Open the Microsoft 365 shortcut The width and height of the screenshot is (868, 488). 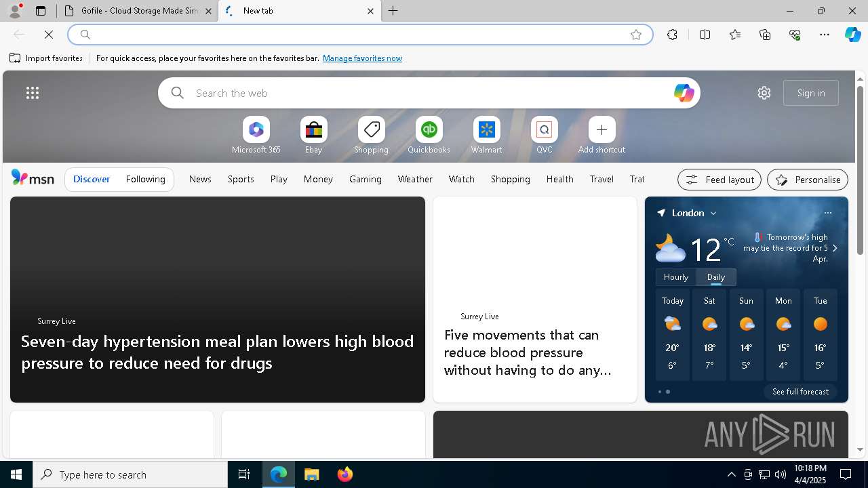[256, 136]
